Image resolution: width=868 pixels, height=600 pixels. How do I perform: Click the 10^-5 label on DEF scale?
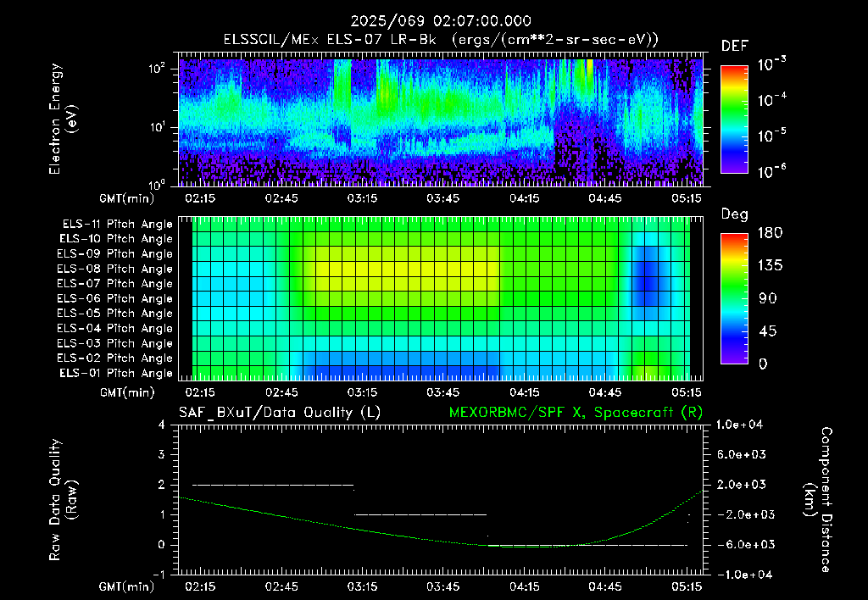[x=771, y=135]
